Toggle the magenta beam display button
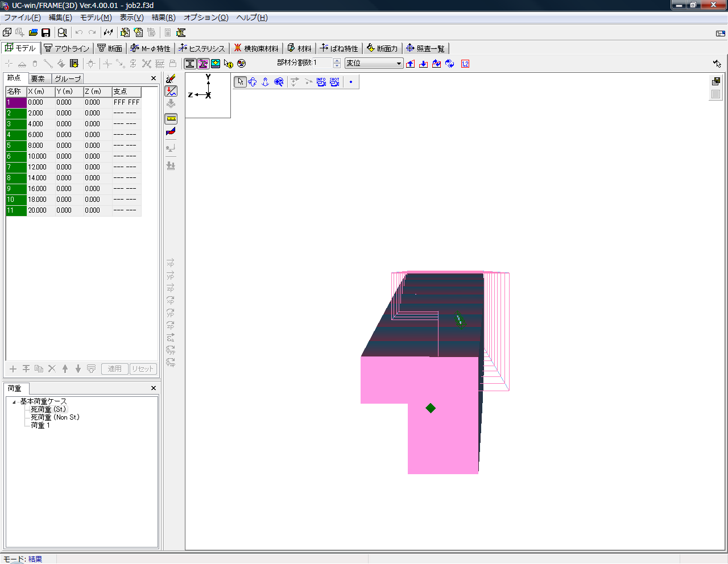 [x=203, y=64]
